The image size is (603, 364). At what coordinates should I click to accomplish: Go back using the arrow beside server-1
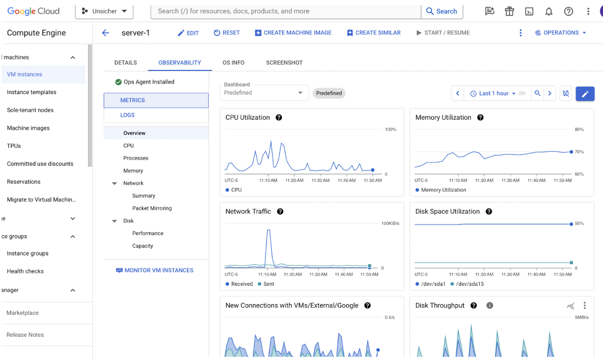click(106, 33)
